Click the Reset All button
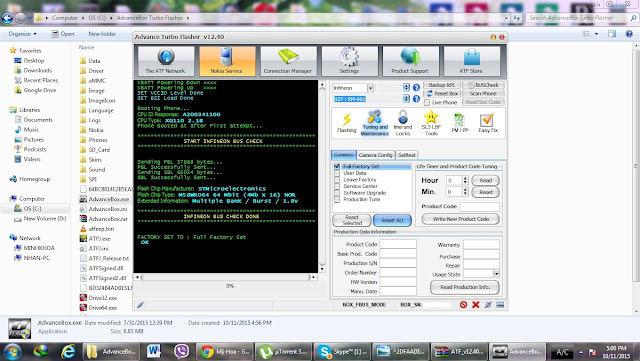This screenshot has width=640, height=361. (392, 221)
